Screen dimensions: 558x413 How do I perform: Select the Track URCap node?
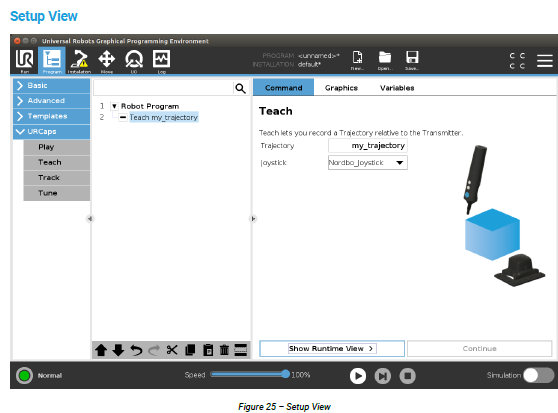pyautogui.click(x=57, y=178)
